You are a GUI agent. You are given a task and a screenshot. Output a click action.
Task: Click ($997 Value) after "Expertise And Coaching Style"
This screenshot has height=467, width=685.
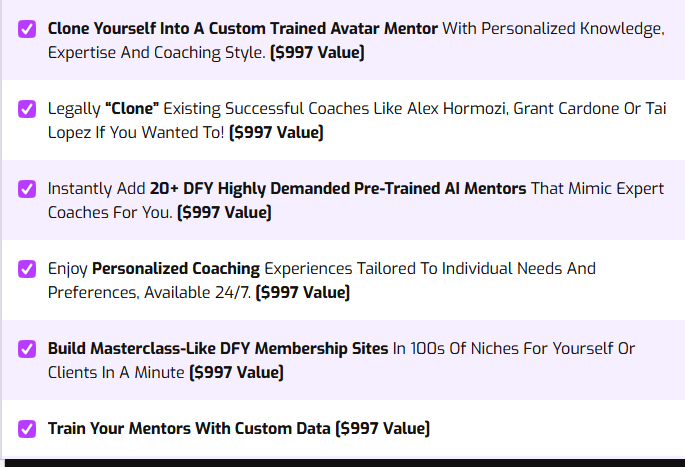pos(316,52)
